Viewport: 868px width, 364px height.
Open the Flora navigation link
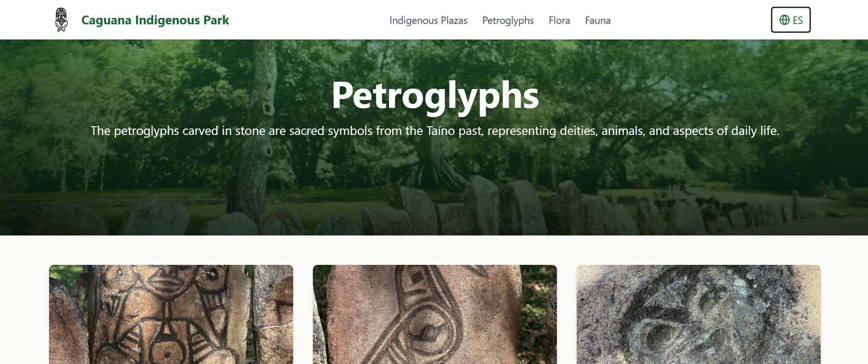click(559, 21)
